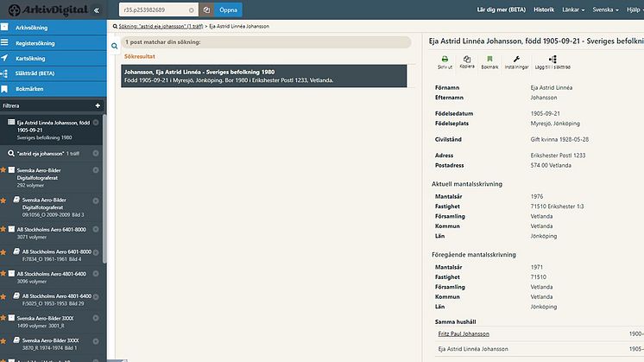Screen dimensions: 644x362
Task: Click the copy reference icon beside input
Action: [206, 10]
